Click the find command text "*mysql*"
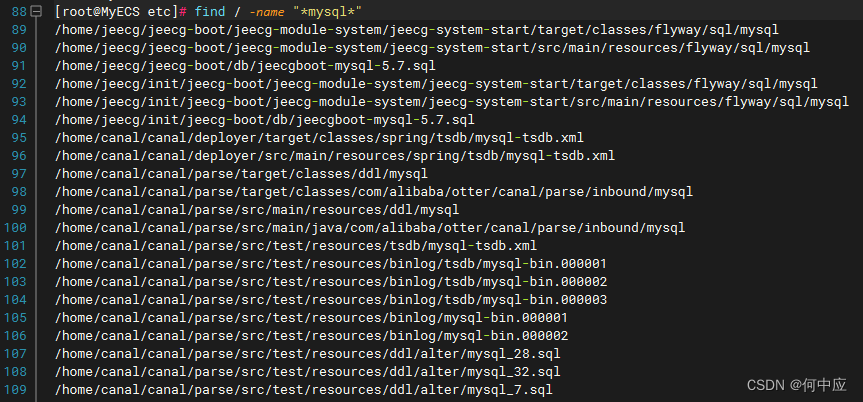Viewport: 863px width, 402px height. (x=327, y=12)
